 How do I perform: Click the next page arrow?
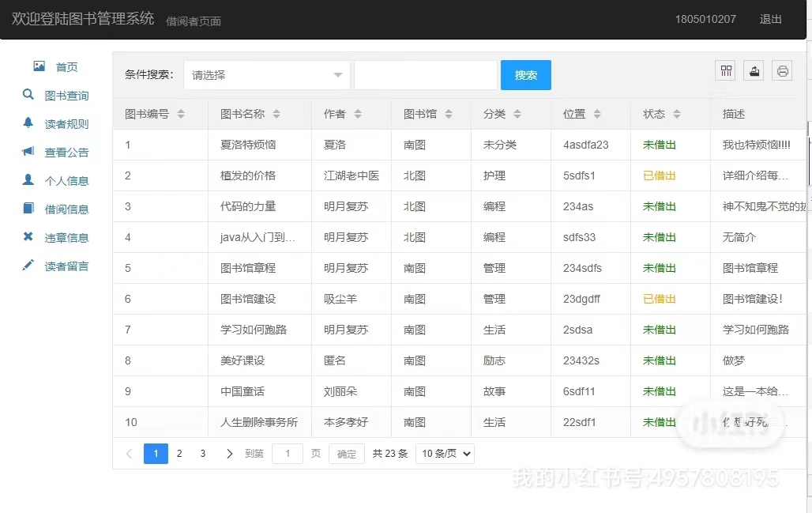click(229, 454)
